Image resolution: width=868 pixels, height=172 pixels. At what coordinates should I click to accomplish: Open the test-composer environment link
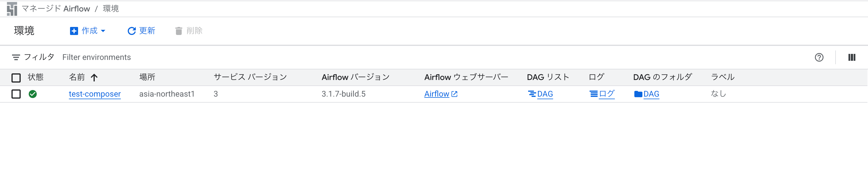pyautogui.click(x=94, y=94)
